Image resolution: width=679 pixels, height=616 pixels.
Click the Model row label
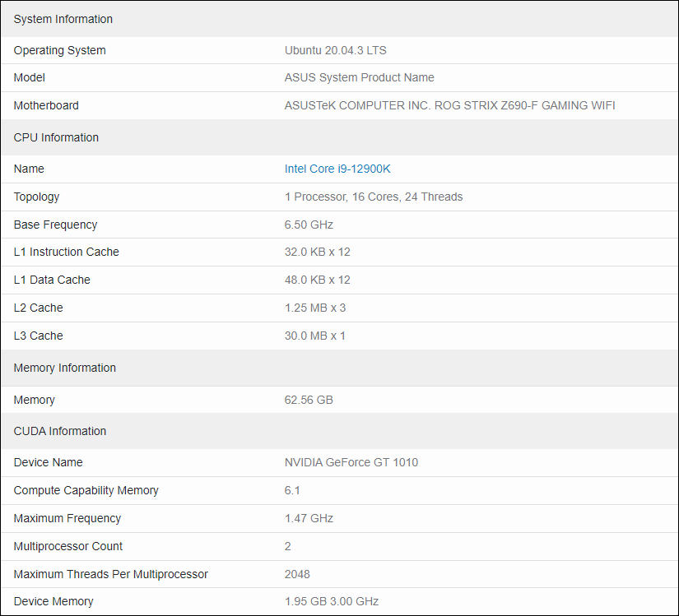point(30,77)
